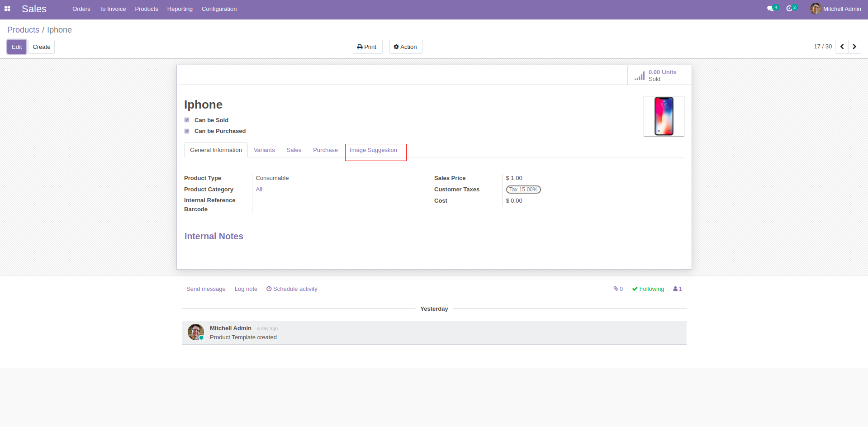This screenshot has height=427, width=868.
Task: Click the Iphone product image thumbnail
Action: tap(664, 116)
